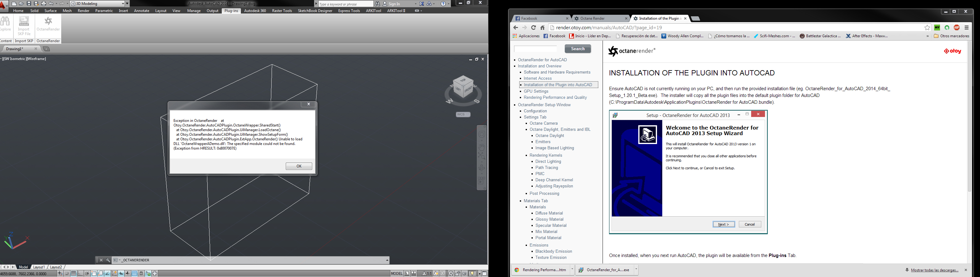This screenshot has width=980, height=277.
Task: Click the binoculars search icon in AutoCAD
Action: 377,4
